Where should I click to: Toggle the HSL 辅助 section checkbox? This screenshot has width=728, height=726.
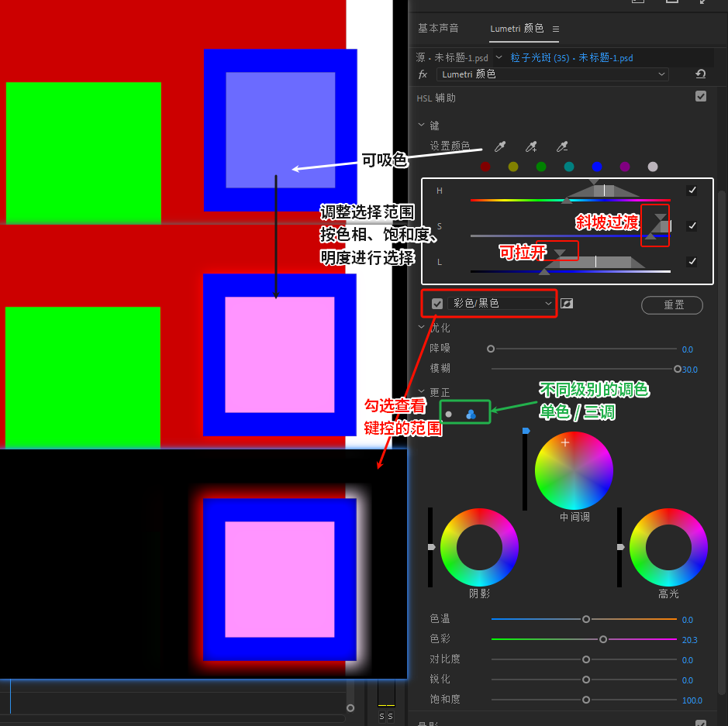pyautogui.click(x=701, y=96)
